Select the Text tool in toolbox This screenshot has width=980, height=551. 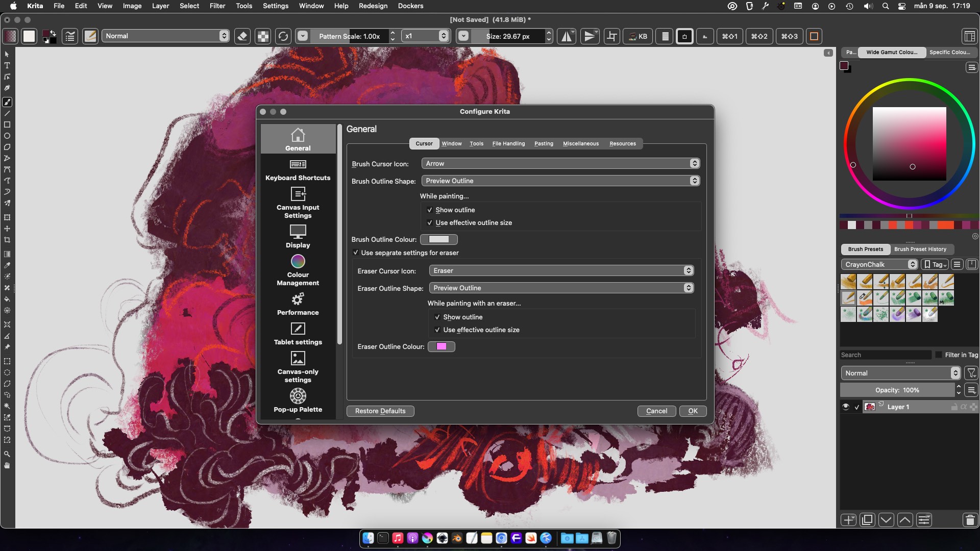click(x=7, y=65)
